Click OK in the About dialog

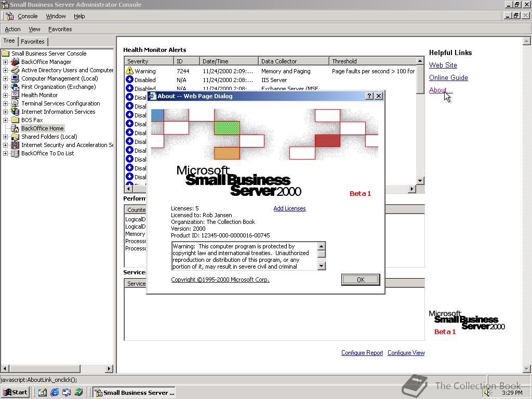click(x=361, y=280)
